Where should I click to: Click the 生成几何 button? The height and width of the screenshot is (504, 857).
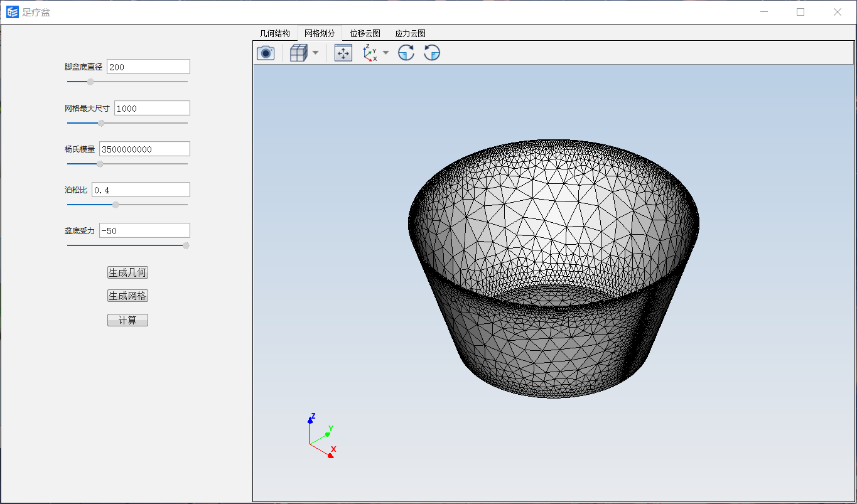tap(127, 272)
